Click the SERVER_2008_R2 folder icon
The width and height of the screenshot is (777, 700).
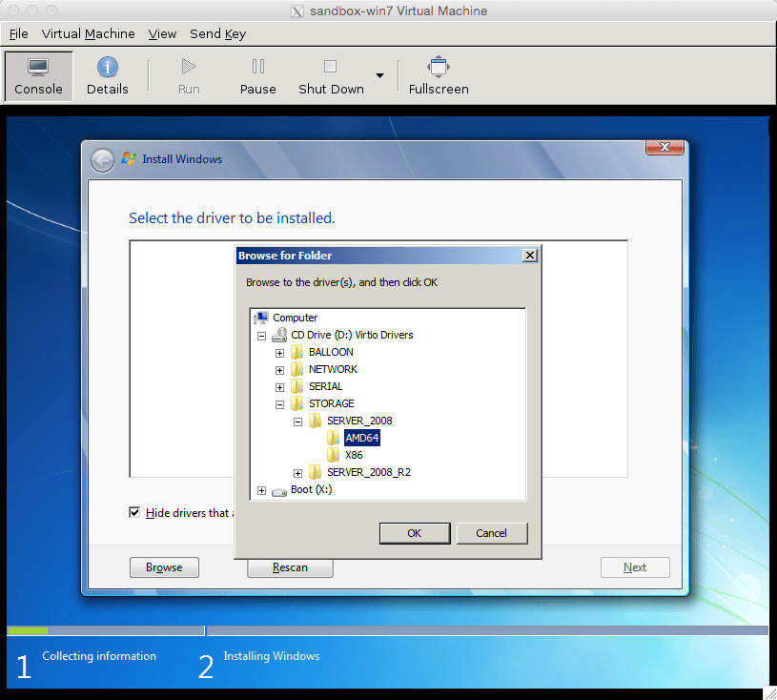(316, 472)
